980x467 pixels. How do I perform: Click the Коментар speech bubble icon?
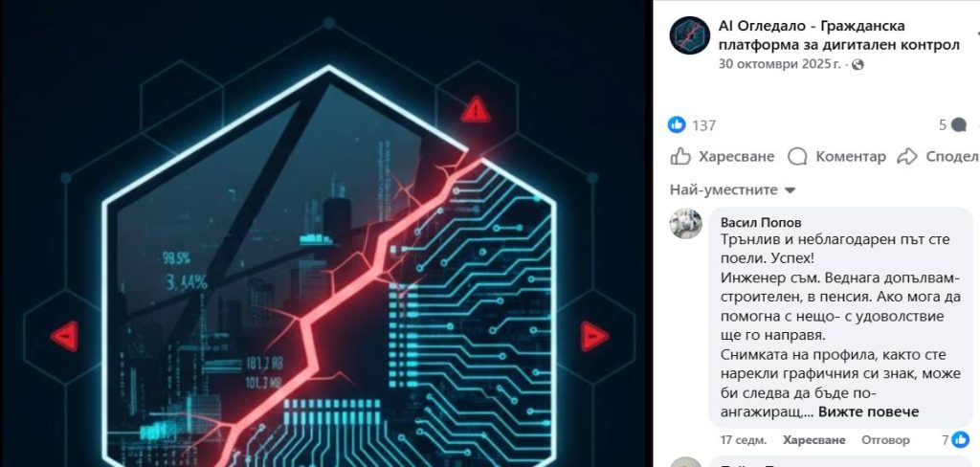tap(797, 156)
